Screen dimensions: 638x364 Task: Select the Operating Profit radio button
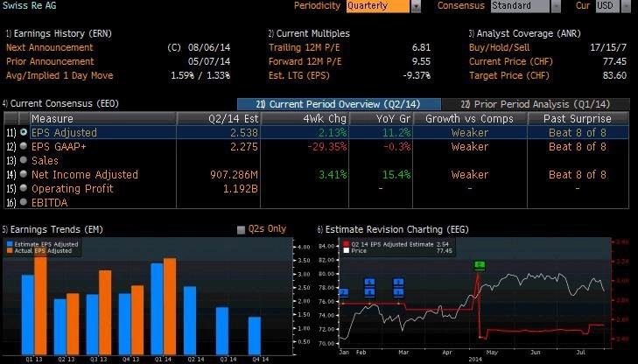click(x=24, y=188)
